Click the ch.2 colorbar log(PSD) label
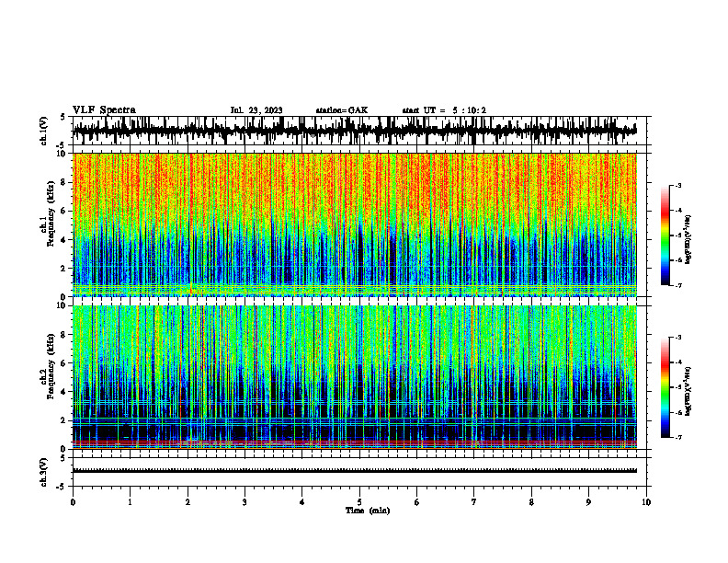 pyautogui.click(x=688, y=391)
